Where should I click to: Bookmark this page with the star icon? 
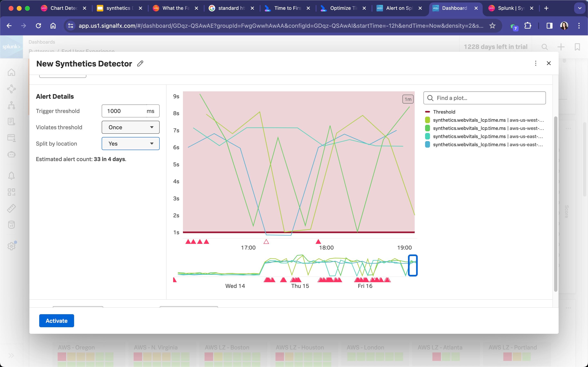492,26
